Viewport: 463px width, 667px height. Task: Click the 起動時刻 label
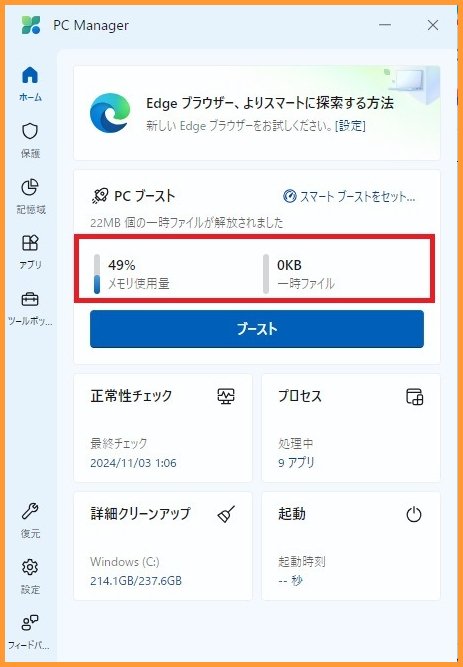coord(302,562)
